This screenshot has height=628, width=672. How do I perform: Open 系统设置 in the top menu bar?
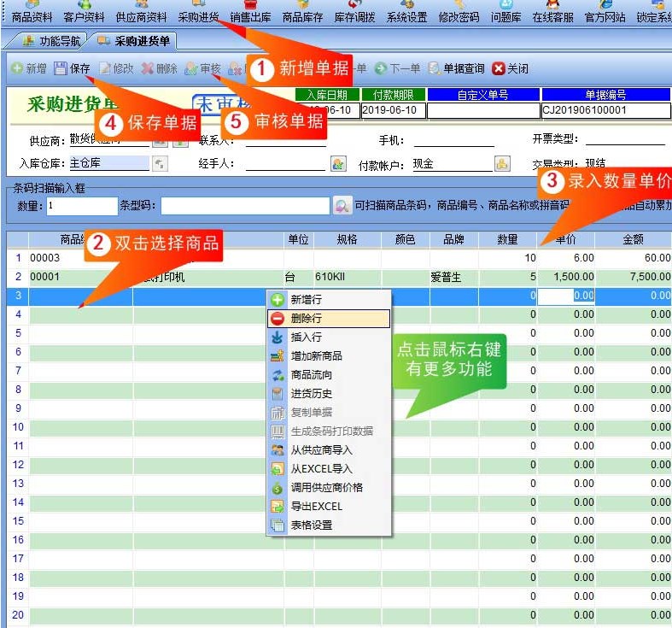pyautogui.click(x=406, y=17)
